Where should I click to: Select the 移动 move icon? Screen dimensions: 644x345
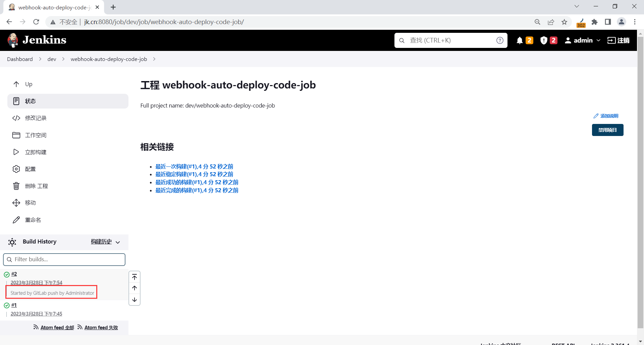pyautogui.click(x=16, y=203)
